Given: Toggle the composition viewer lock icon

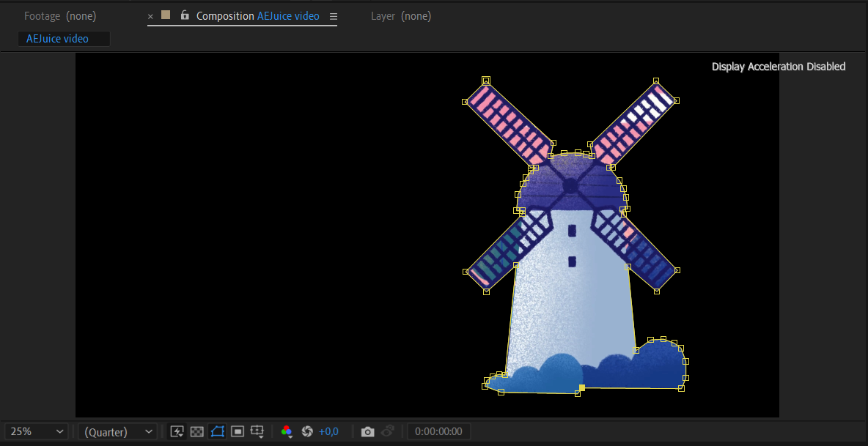Looking at the screenshot, I should click(185, 15).
